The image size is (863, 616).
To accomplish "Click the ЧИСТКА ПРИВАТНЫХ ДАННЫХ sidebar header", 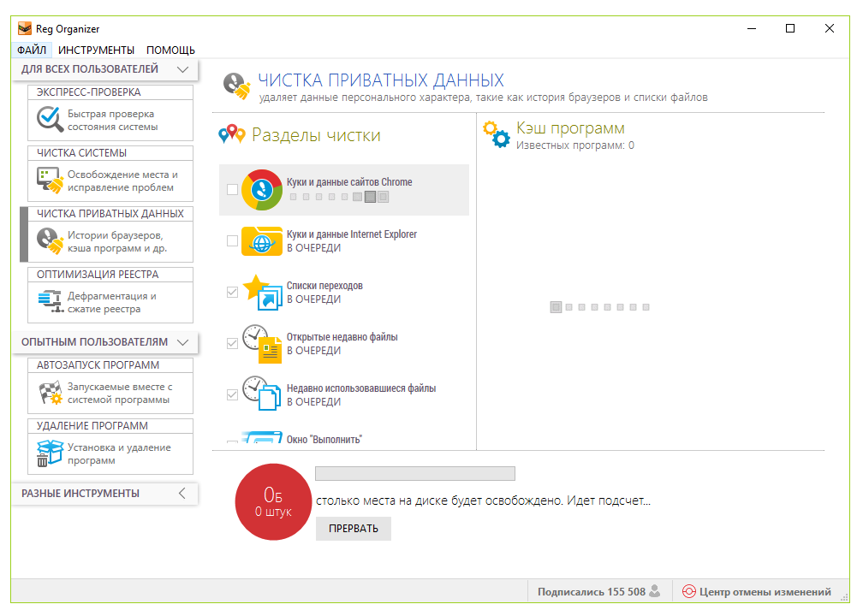I will pyautogui.click(x=110, y=214).
